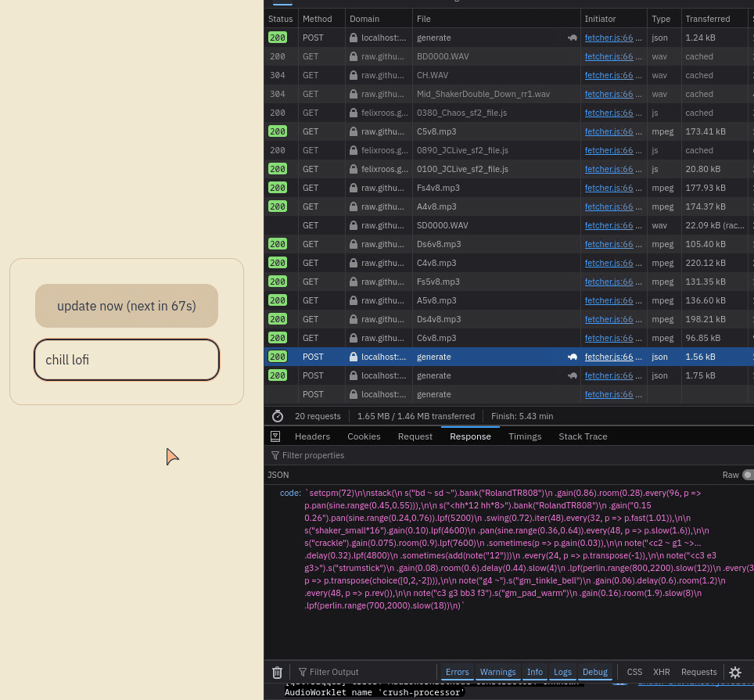The image size is (754, 700).
Task: Click the details pane toggle icon left of Headers
Action: coord(275,436)
